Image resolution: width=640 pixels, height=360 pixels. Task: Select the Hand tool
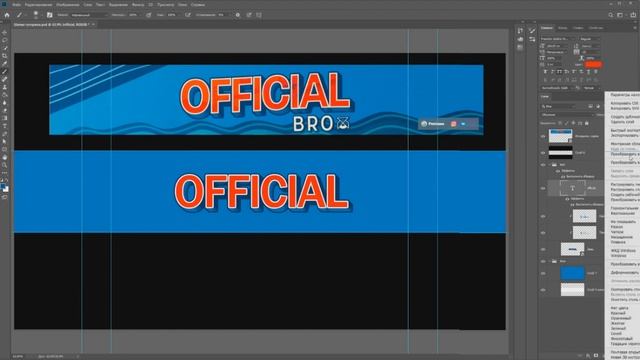pos(4,157)
